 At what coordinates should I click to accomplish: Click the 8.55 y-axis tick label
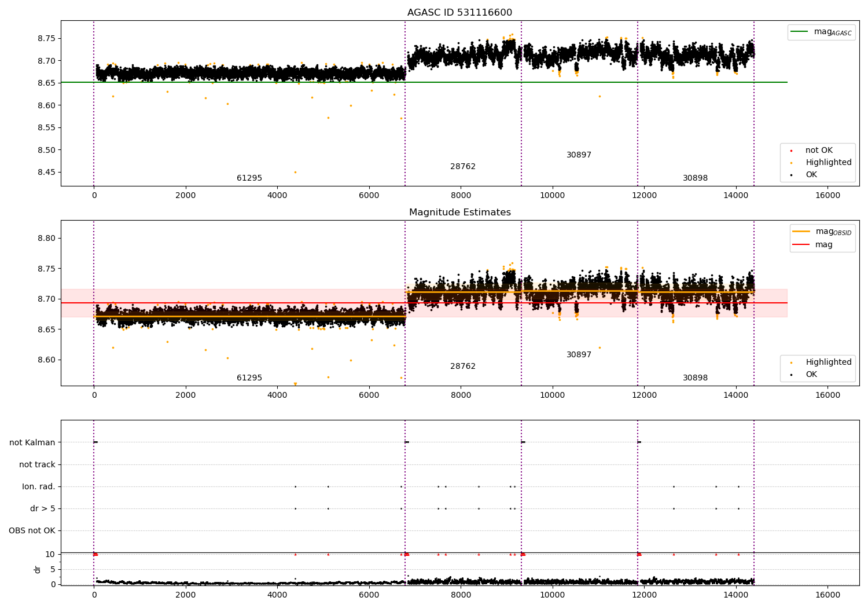(x=46, y=128)
